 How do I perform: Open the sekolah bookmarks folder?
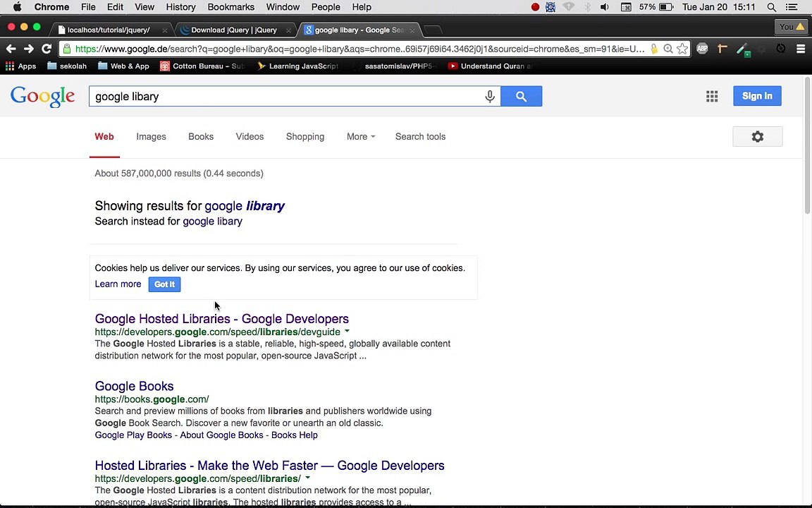click(67, 66)
